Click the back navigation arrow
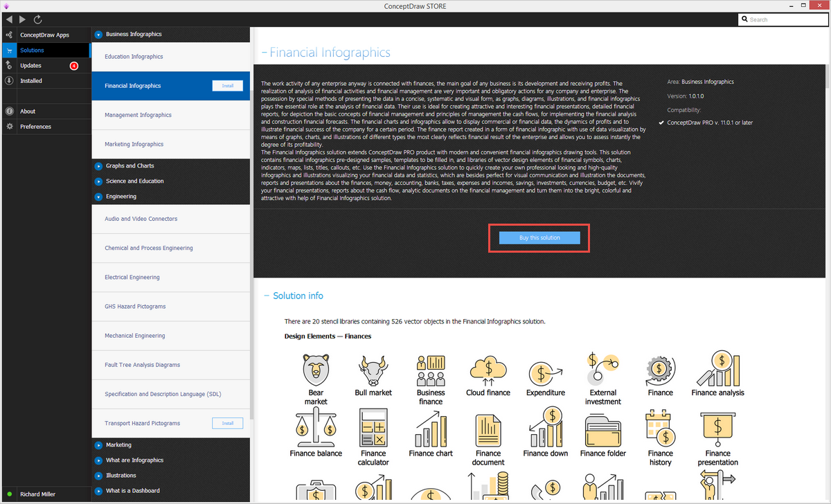 9,19
